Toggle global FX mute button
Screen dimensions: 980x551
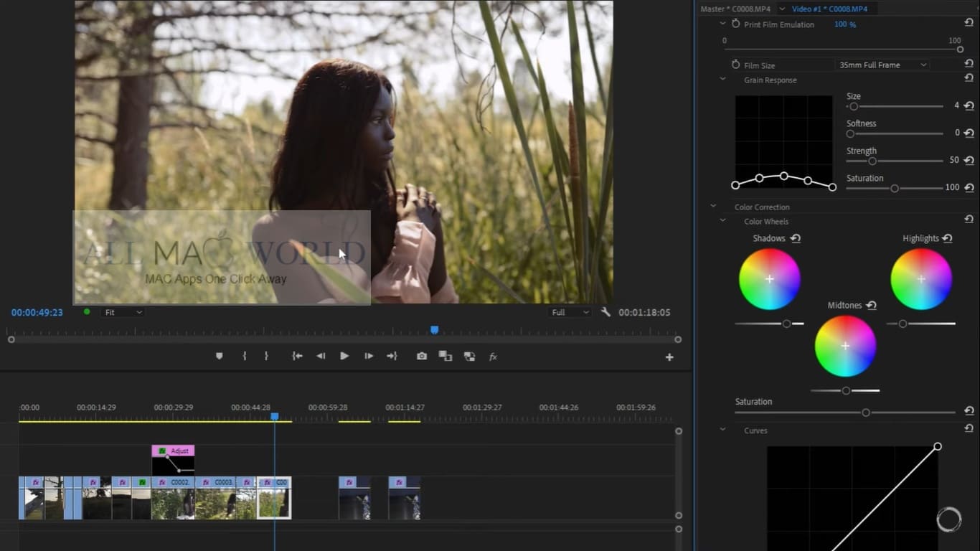click(493, 357)
